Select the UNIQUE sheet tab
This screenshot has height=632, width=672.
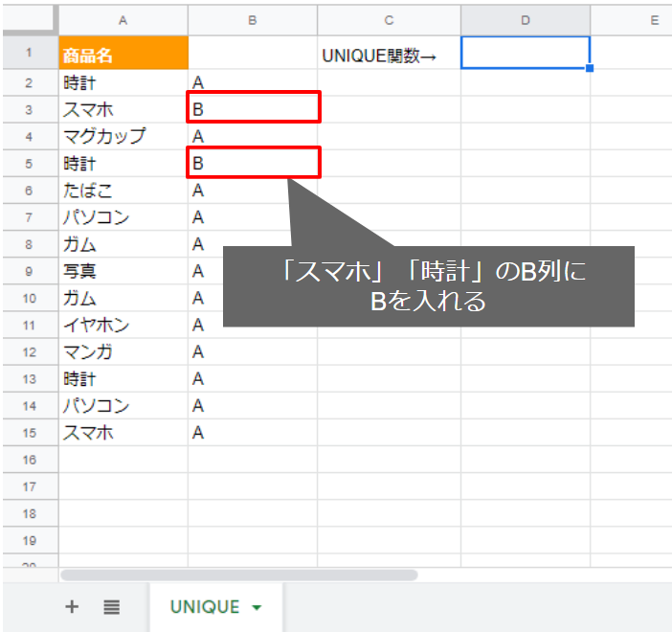tap(216, 607)
